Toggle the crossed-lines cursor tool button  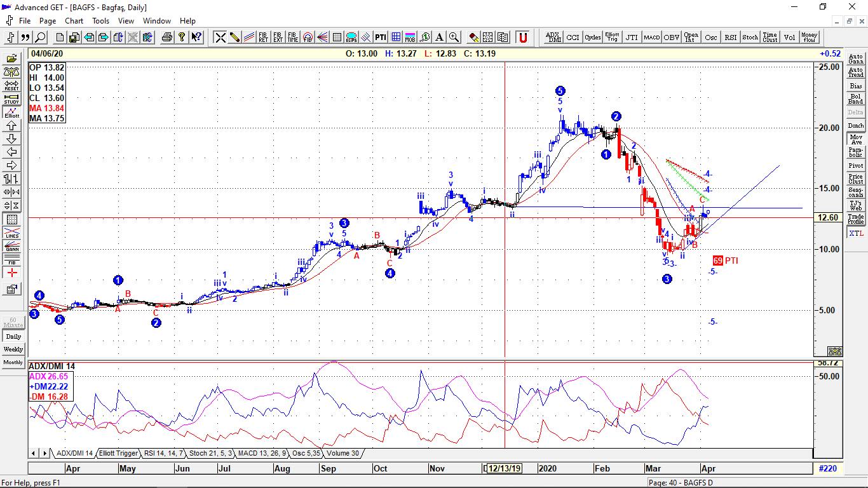[220, 37]
